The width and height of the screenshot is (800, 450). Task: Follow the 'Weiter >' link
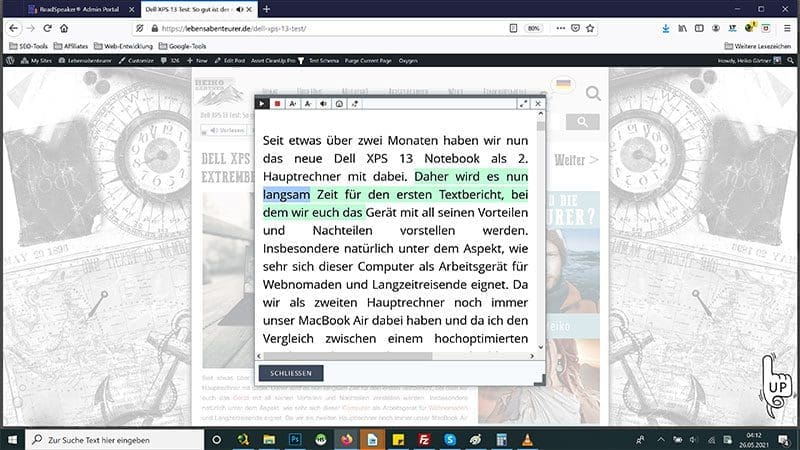[x=577, y=160]
